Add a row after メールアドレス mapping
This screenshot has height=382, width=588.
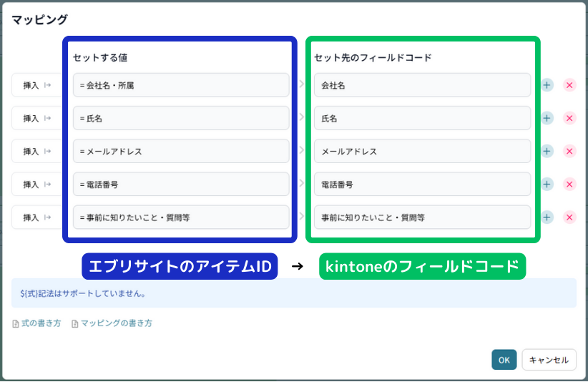point(547,151)
